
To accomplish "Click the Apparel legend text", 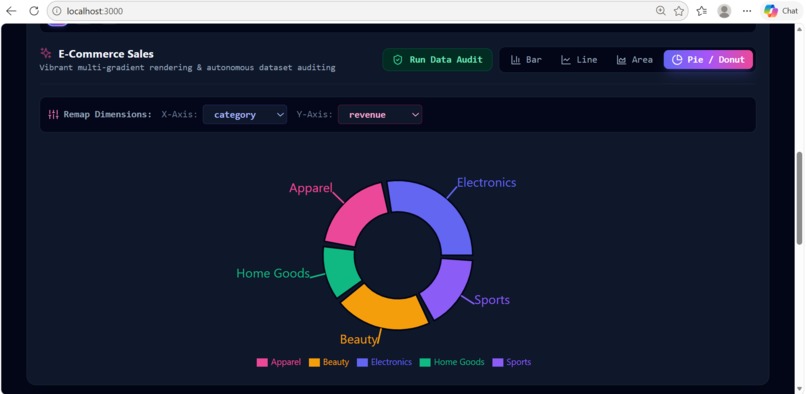I will (x=286, y=362).
